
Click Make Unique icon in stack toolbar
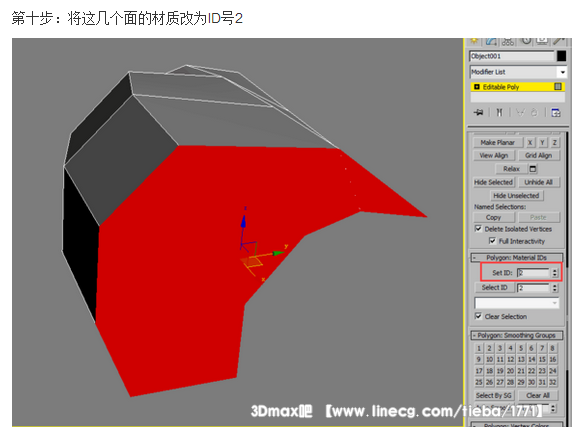pos(521,113)
